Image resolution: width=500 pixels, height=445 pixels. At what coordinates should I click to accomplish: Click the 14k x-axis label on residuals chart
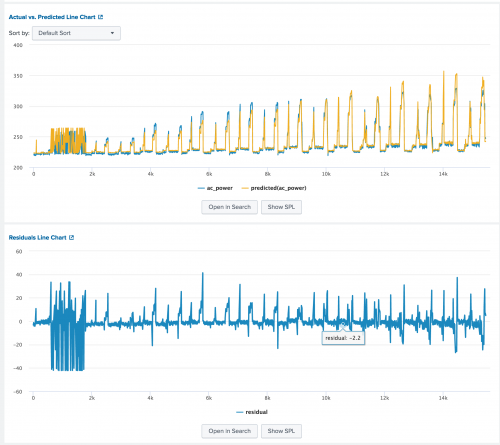coord(443,398)
